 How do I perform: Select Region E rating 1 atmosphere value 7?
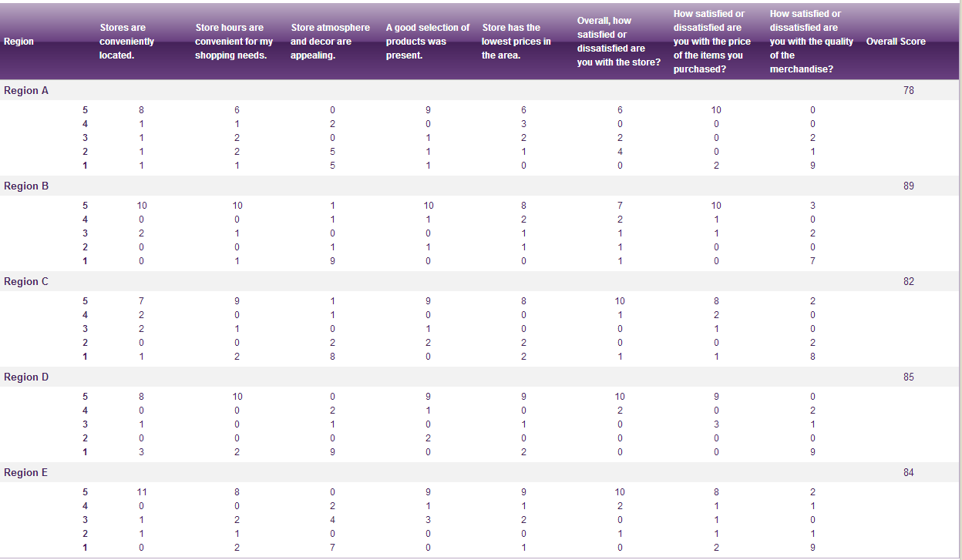[332, 548]
